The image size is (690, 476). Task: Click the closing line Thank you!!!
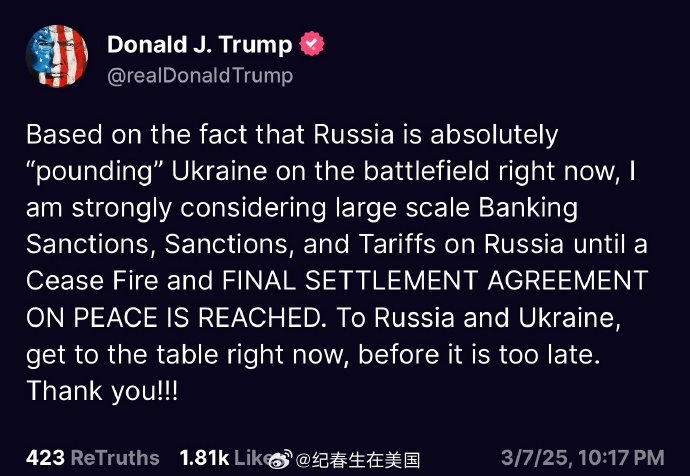pos(102,391)
